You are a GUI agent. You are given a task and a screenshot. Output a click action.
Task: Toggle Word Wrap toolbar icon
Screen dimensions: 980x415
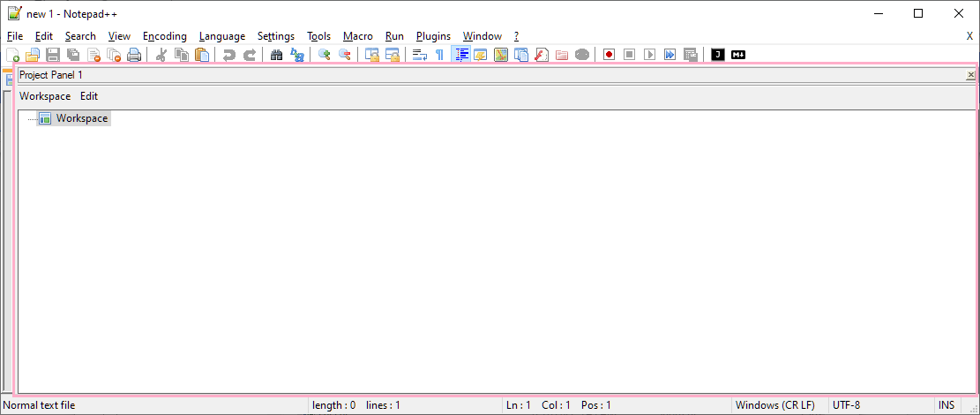[420, 55]
